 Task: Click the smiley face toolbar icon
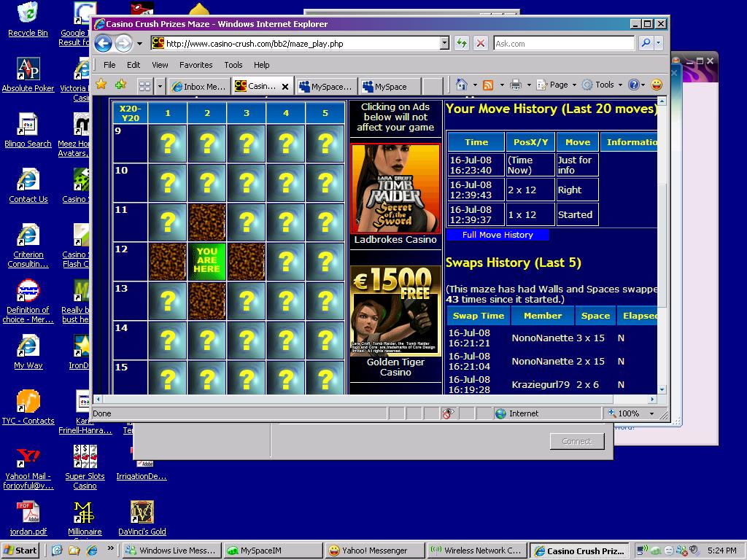click(657, 85)
